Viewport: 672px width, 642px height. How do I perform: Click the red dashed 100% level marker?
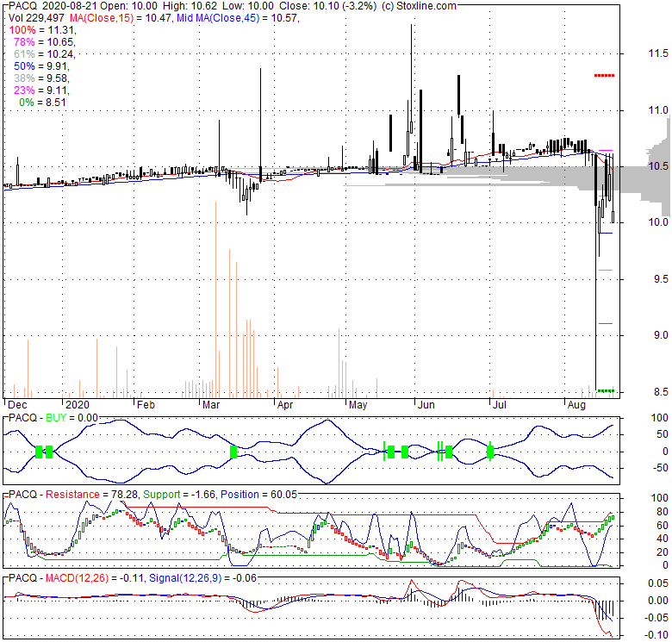tap(604, 76)
